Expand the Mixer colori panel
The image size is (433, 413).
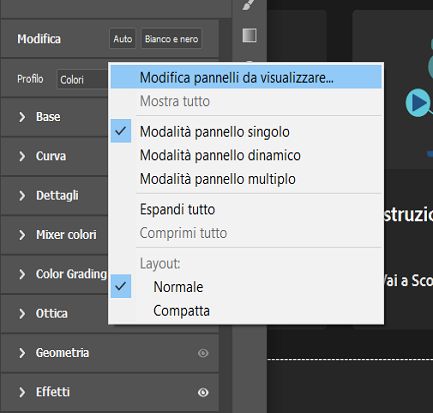[x=22, y=235]
